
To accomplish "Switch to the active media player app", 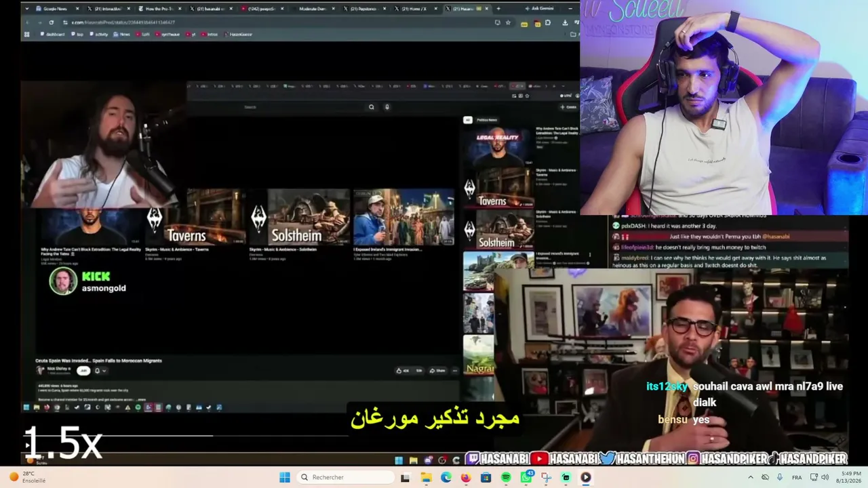I will tap(586, 477).
